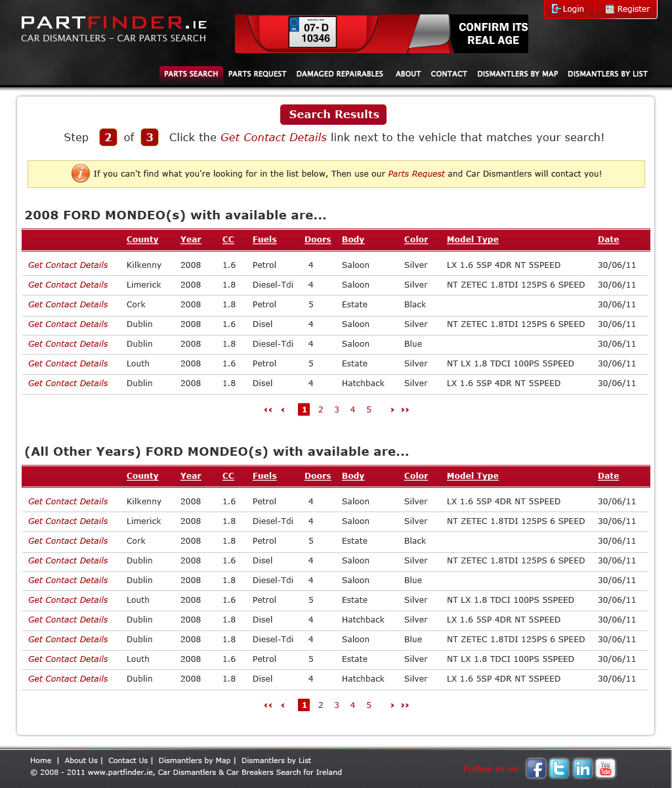The image size is (672, 788).
Task: Click the Register button
Action: (x=627, y=9)
